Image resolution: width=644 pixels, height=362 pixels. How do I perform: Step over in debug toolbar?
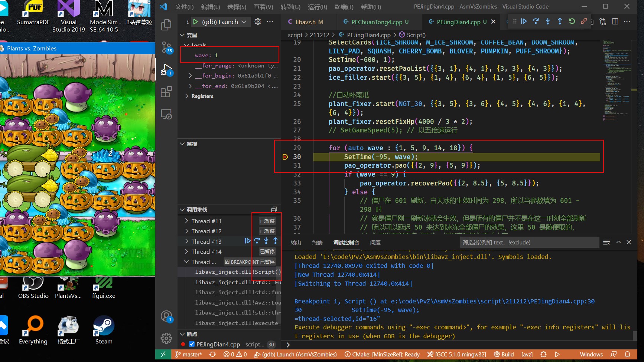tap(536, 22)
